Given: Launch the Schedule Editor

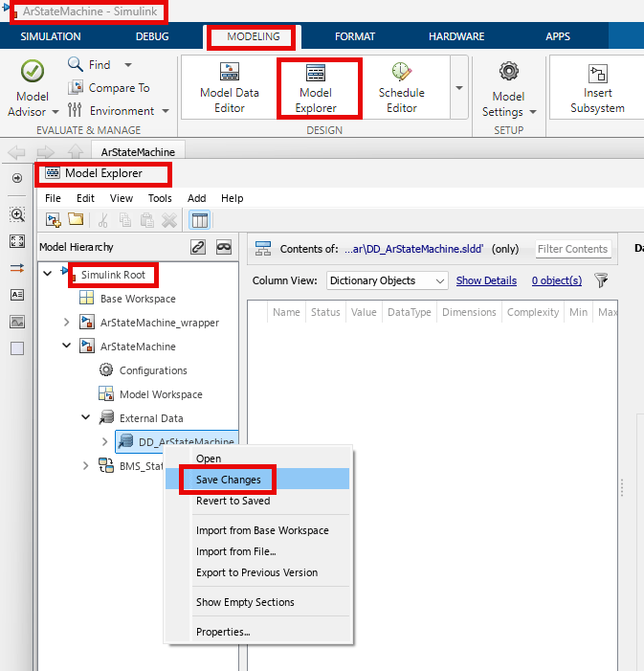Looking at the screenshot, I should coord(401,86).
